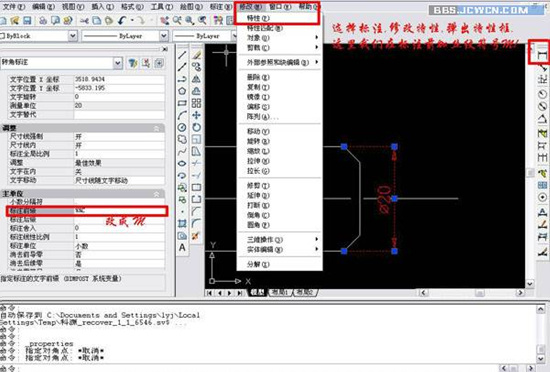Viewport: 550px width, 372px height.
Task: Collapse the 主单位 section in properties
Action: (x=156, y=194)
